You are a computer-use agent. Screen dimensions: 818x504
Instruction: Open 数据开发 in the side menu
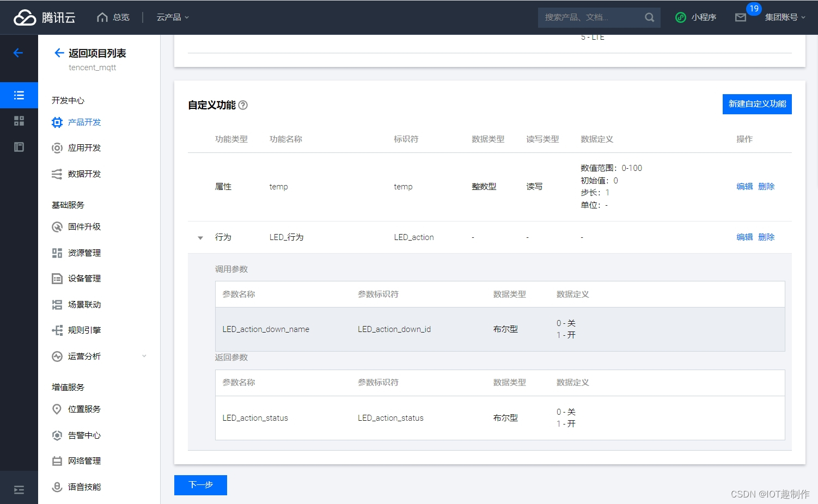(84, 174)
